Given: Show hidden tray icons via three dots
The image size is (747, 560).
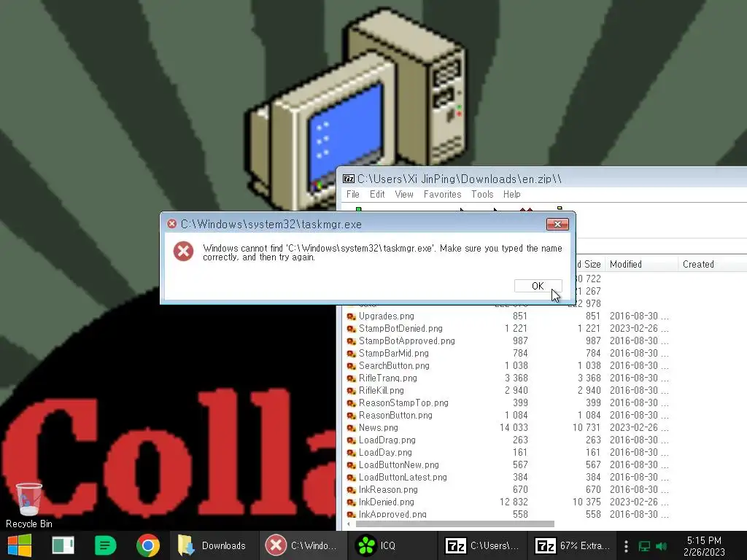Looking at the screenshot, I should point(626,545).
